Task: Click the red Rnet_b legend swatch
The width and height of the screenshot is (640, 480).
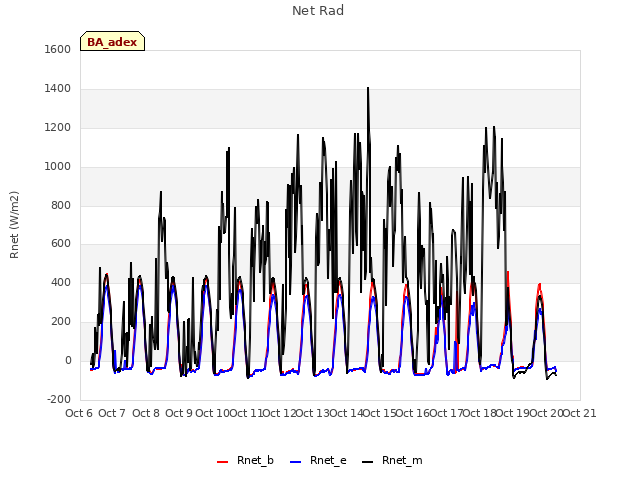Action: tap(222, 462)
